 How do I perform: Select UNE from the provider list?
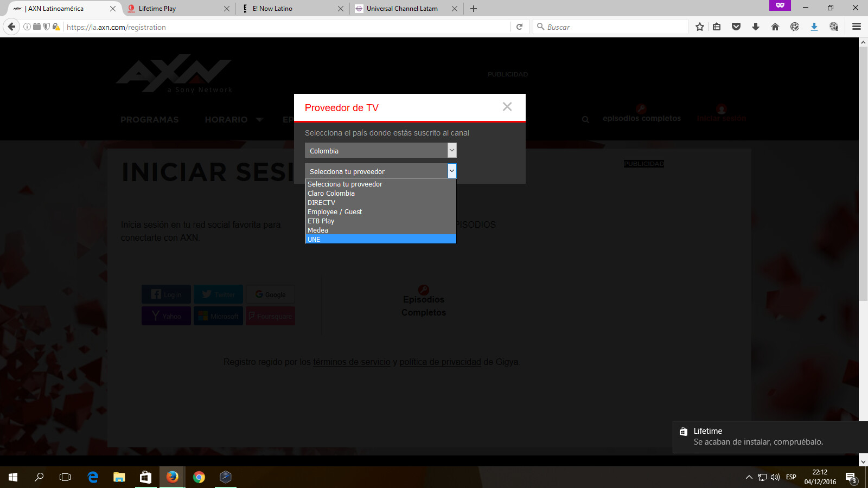tap(380, 239)
